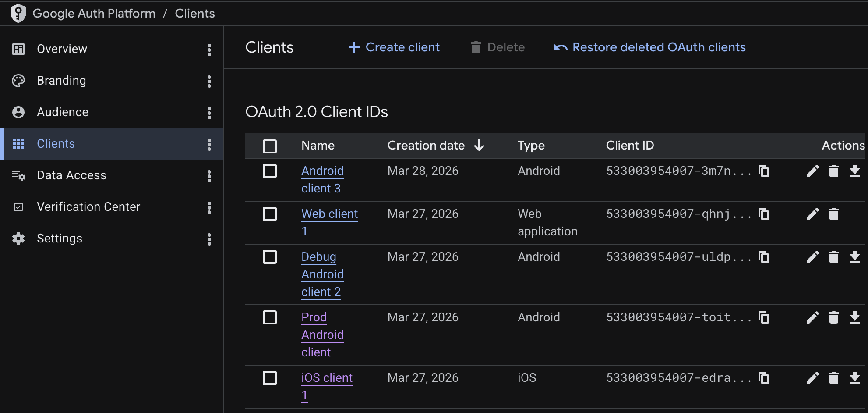The height and width of the screenshot is (413, 868).
Task: Click client ID text 533003954007-uldp...
Action: 679,257
